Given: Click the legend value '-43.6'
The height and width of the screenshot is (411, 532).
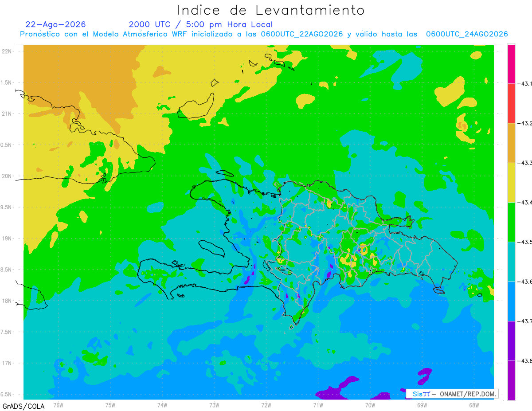Looking at the screenshot, I should tap(525, 282).
